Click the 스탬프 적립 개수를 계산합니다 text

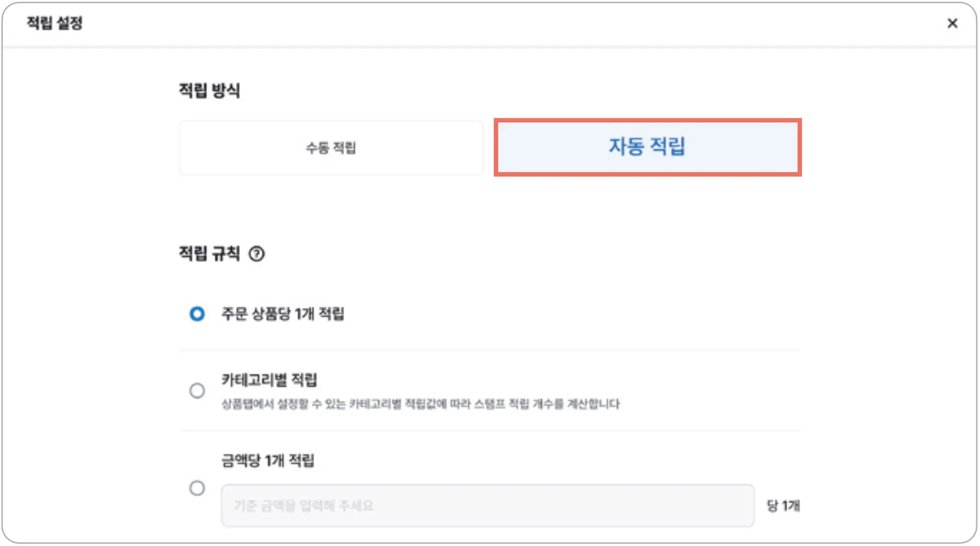click(x=547, y=404)
